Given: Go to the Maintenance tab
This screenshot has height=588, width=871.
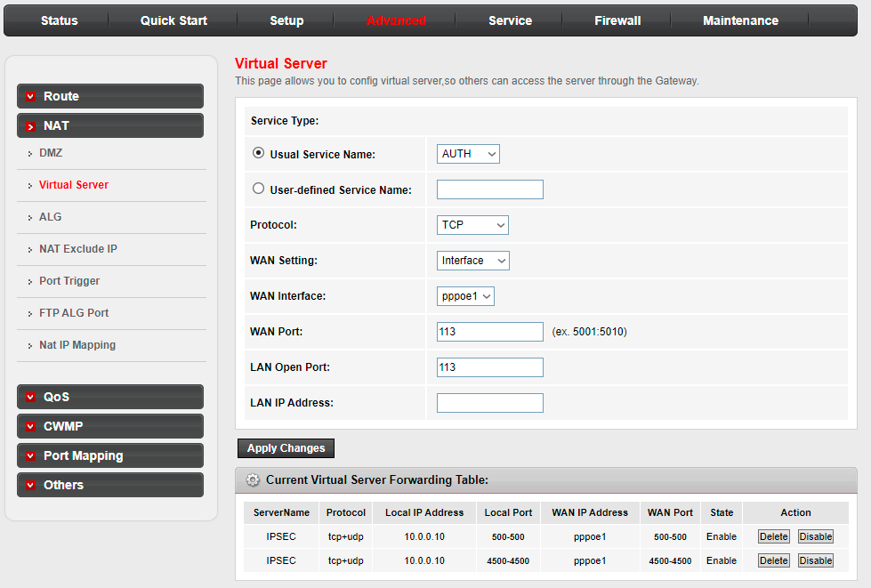Looking at the screenshot, I should 740,20.
